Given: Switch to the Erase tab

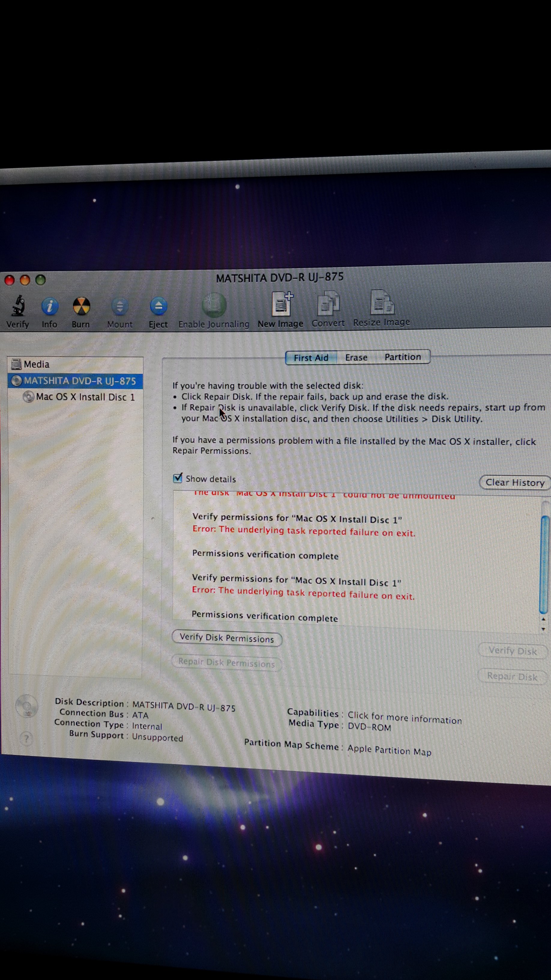Looking at the screenshot, I should pyautogui.click(x=356, y=357).
